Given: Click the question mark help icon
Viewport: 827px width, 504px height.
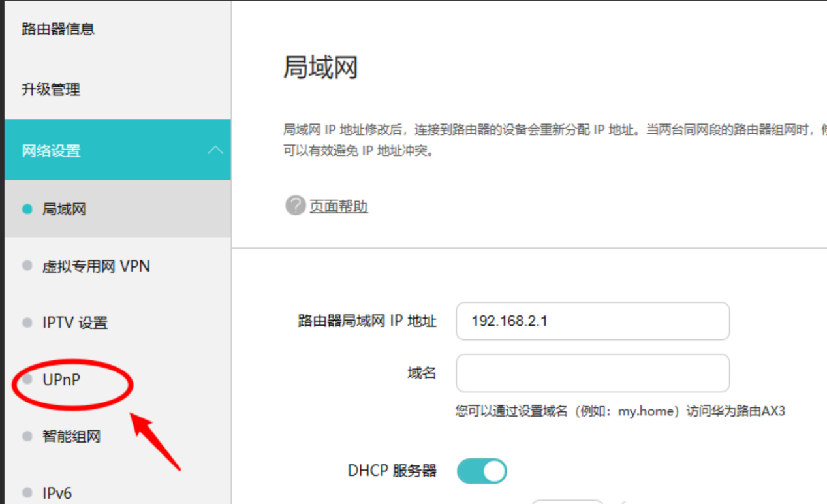Looking at the screenshot, I should (296, 206).
